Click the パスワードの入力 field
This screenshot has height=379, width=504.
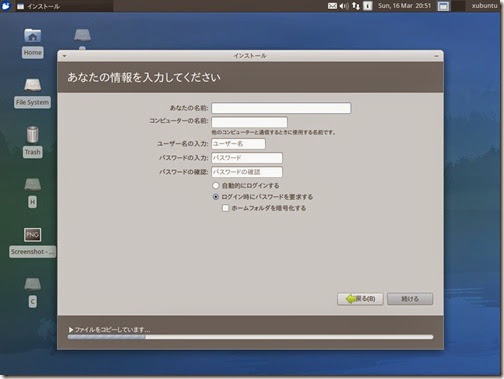click(247, 158)
